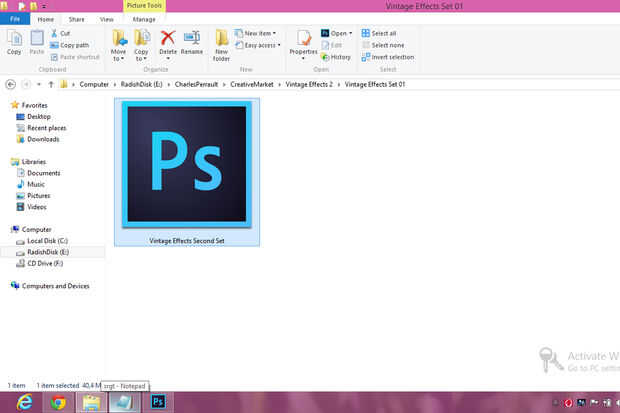
Task: Go back using the Back arrow
Action: click(11, 84)
